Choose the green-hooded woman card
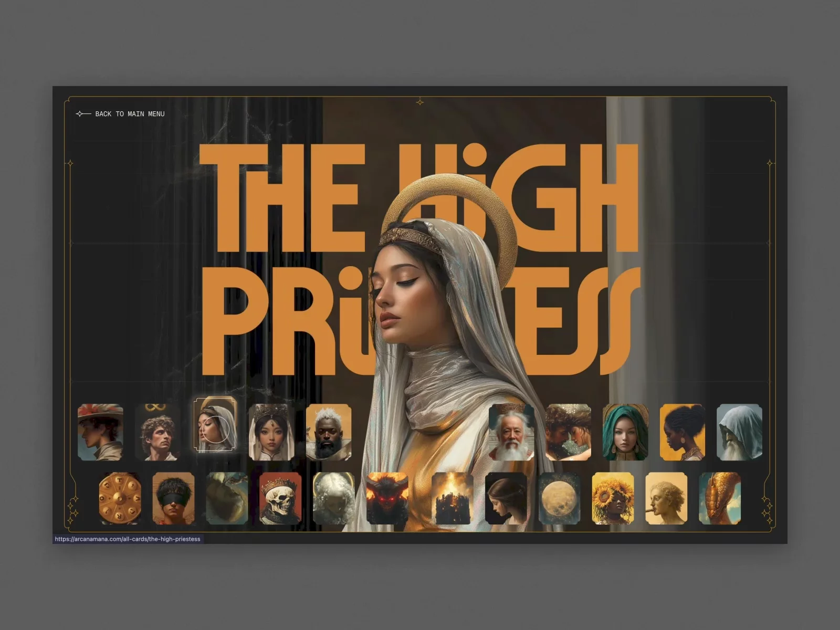Image resolution: width=840 pixels, height=630 pixels. [x=626, y=432]
